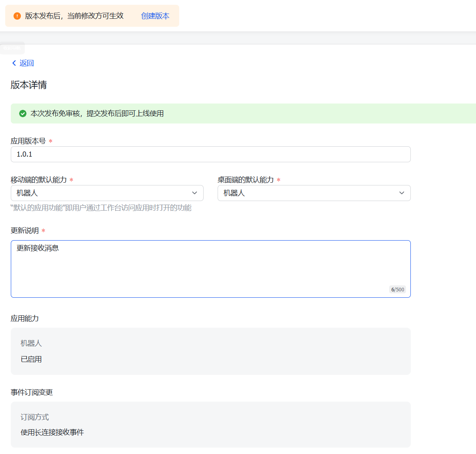The width and height of the screenshot is (476, 454).
Task: Click the 版本详情 page heading
Action: [x=29, y=85]
